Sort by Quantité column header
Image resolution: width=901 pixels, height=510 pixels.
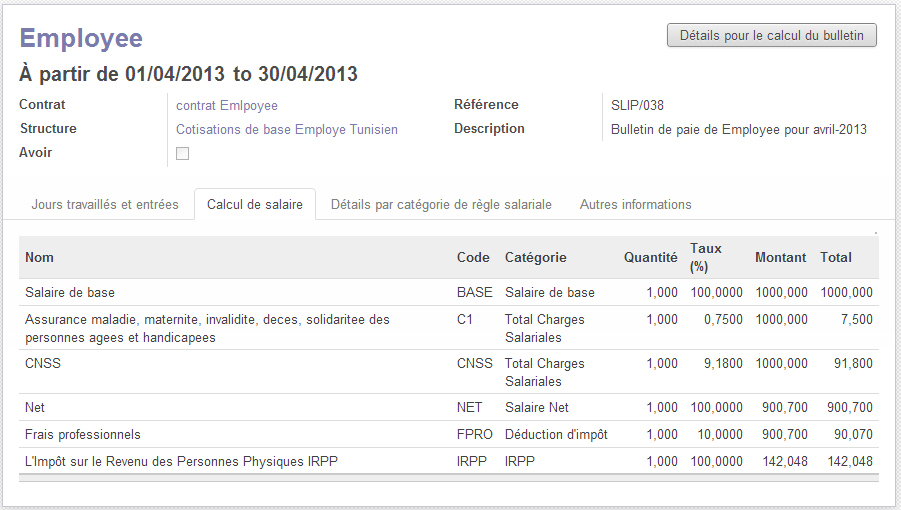(x=650, y=257)
